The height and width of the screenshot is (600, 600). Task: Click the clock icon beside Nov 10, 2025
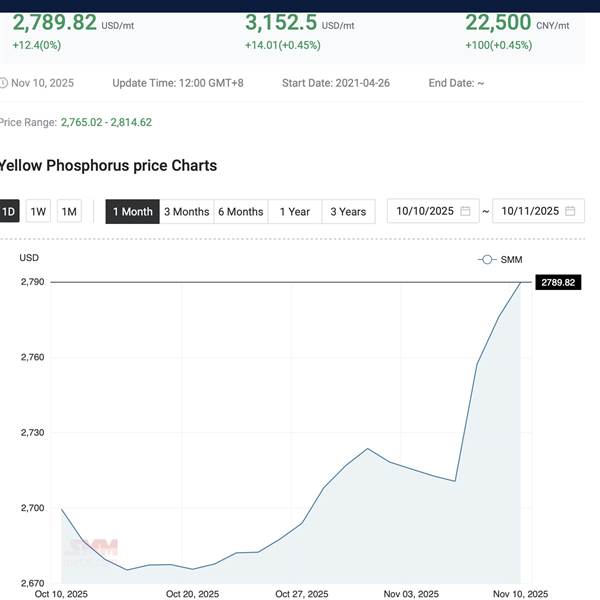[x=3, y=83]
